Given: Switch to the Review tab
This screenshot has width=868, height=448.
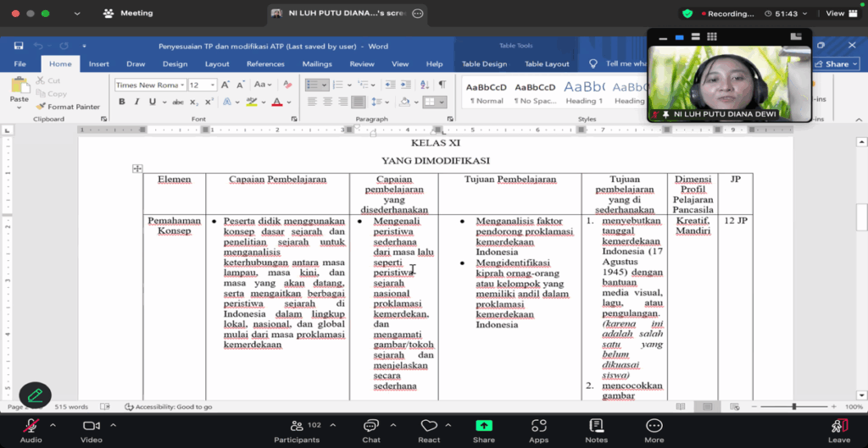Looking at the screenshot, I should tap(362, 64).
